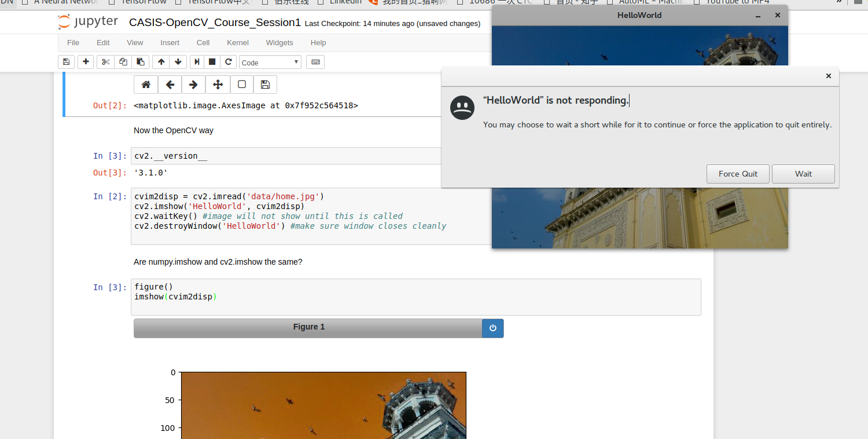868x439 pixels.
Task: Go back to previous plot view
Action: [170, 85]
